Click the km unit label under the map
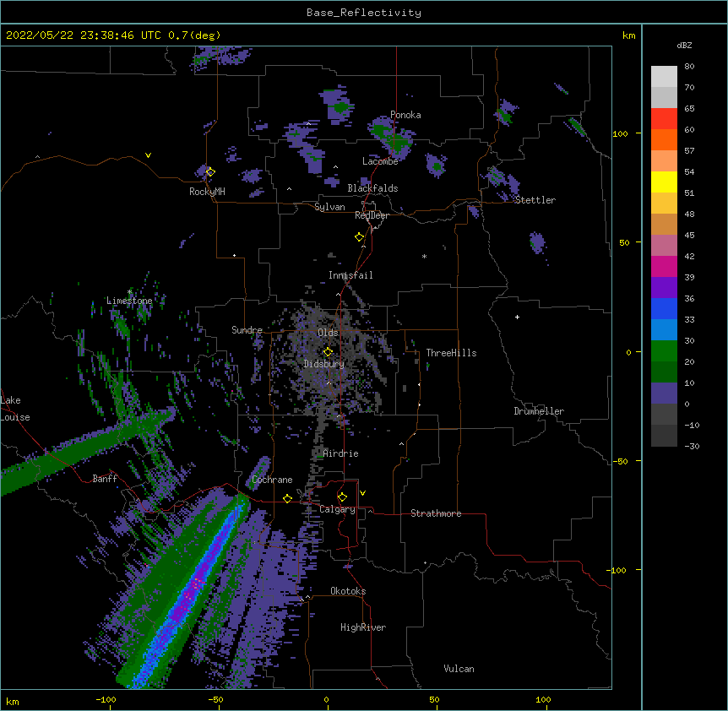This screenshot has width=728, height=711. click(13, 701)
